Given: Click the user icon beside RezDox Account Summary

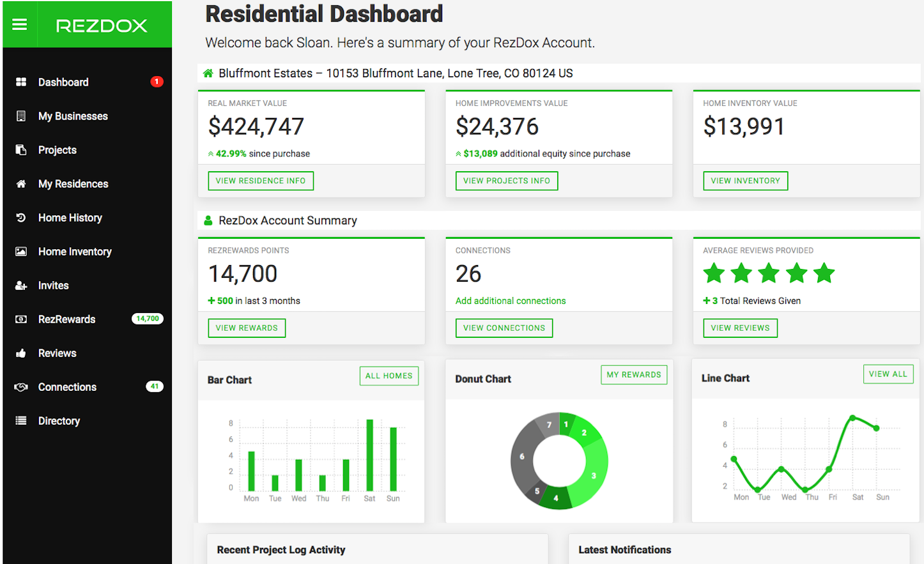Looking at the screenshot, I should (x=208, y=220).
